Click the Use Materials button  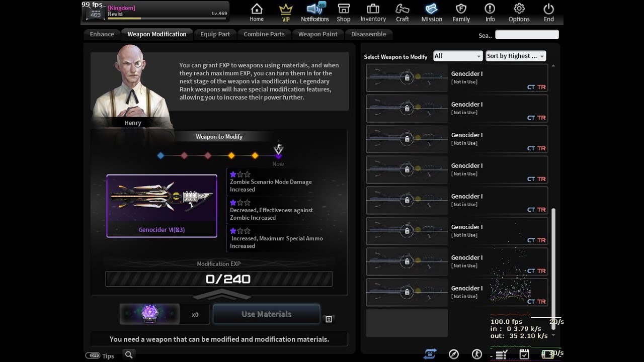tap(267, 314)
